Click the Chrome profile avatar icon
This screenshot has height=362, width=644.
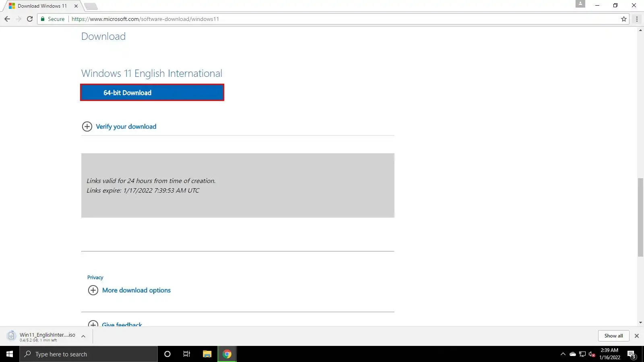(580, 4)
